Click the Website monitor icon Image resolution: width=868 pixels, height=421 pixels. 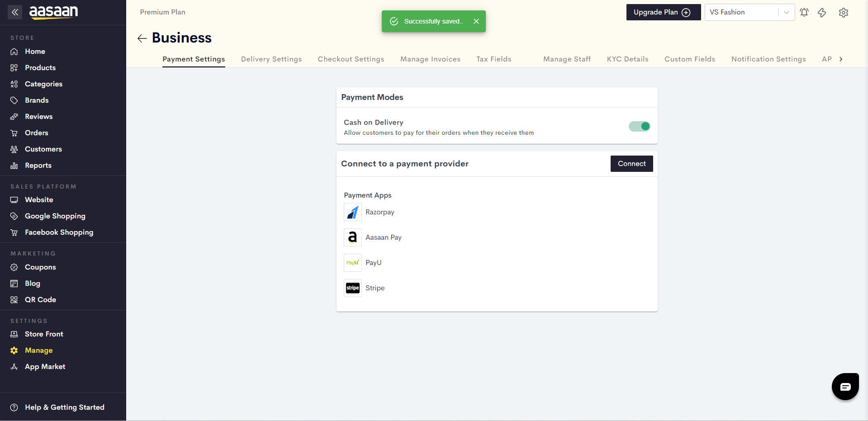tap(14, 200)
